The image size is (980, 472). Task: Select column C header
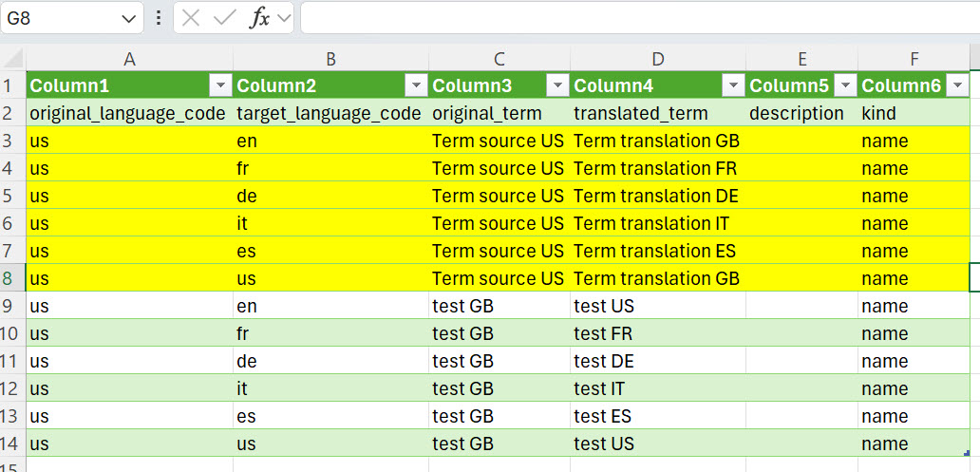point(499,60)
